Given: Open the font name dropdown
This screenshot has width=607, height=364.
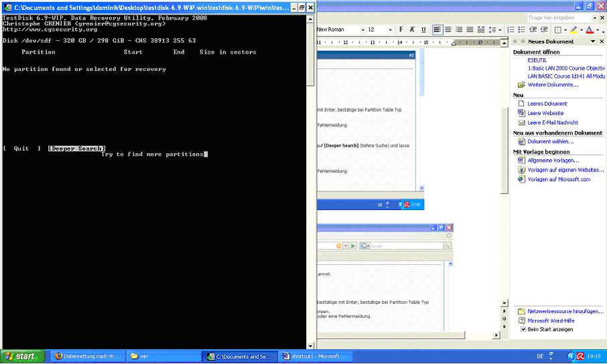Looking at the screenshot, I should (x=362, y=30).
